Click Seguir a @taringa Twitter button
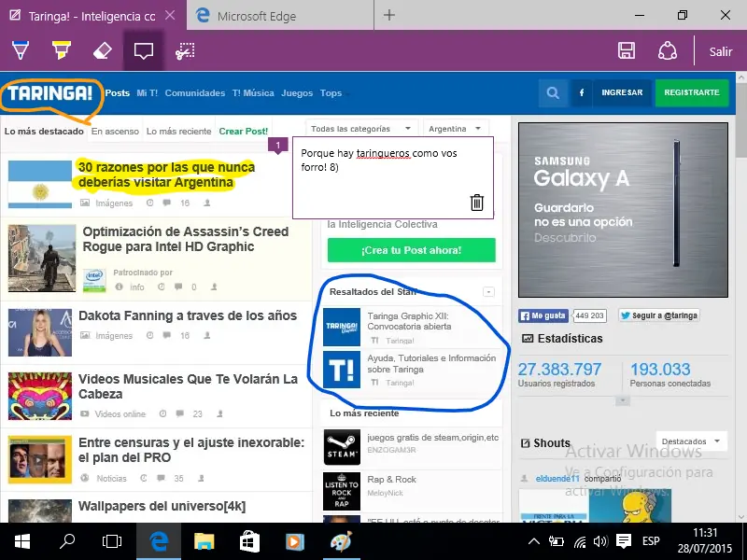Image resolution: width=747 pixels, height=560 pixels. (659, 315)
